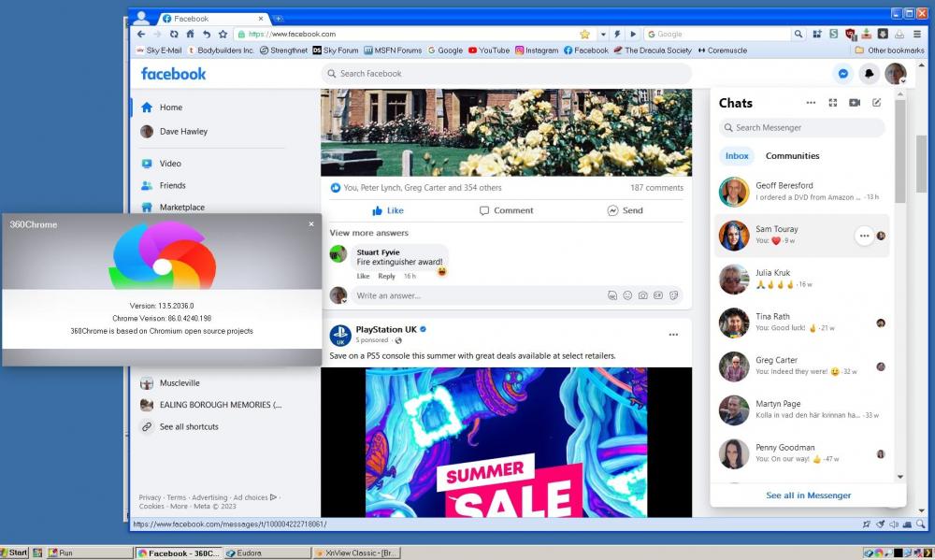The width and height of the screenshot is (935, 560).
Task: Expand Chats to full Messenger view
Action: click(832, 103)
